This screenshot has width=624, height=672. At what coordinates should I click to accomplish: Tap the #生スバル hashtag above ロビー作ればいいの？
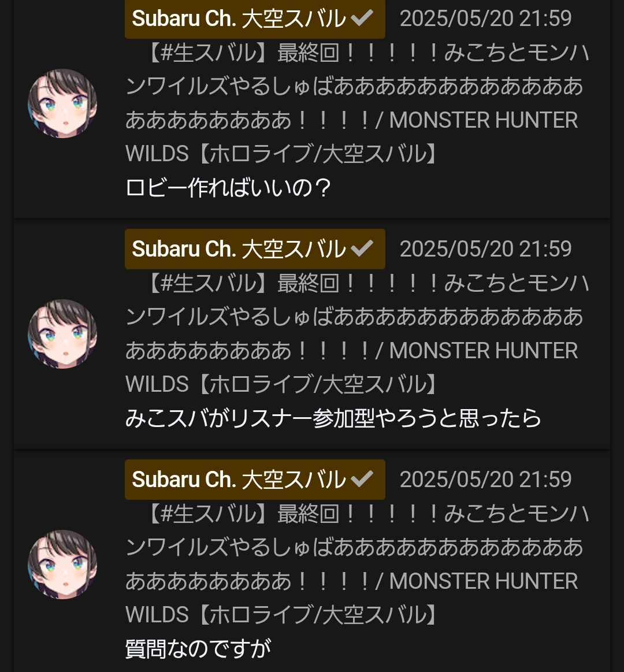[x=208, y=54]
